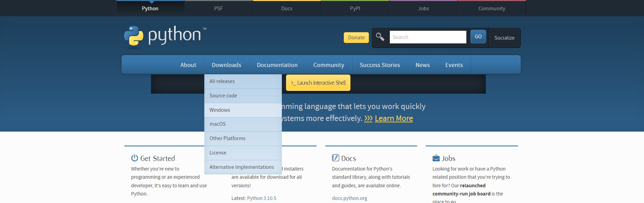
Task: Click the Docs notepad icon
Action: [x=335, y=158]
